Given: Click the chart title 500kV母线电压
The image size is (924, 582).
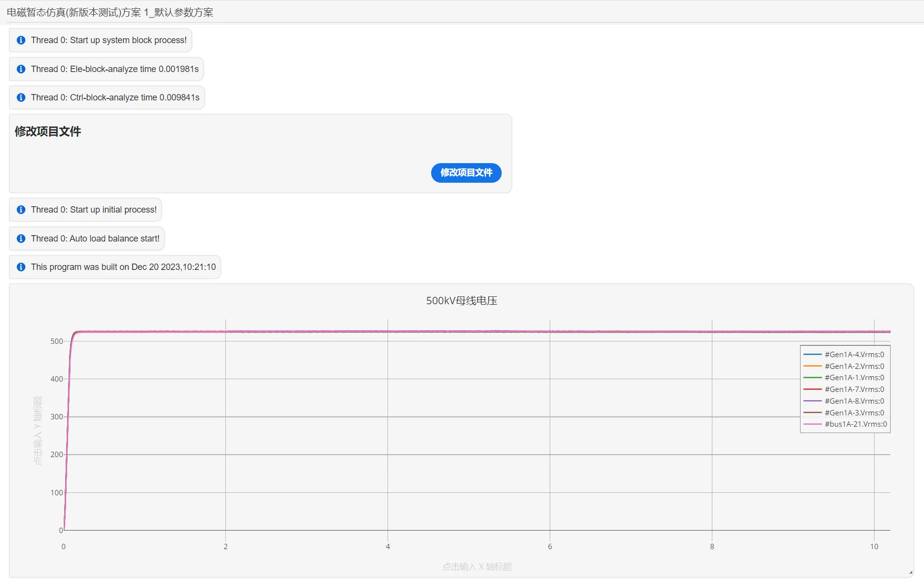Looking at the screenshot, I should [x=462, y=301].
